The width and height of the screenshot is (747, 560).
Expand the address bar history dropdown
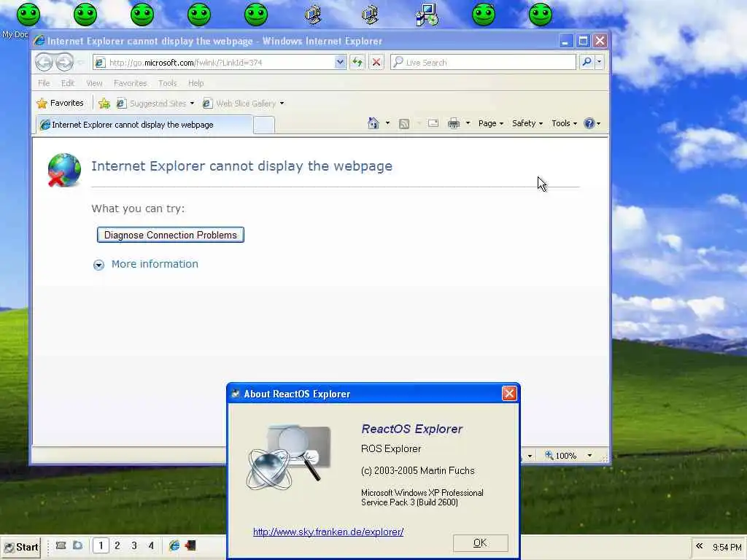(340, 62)
